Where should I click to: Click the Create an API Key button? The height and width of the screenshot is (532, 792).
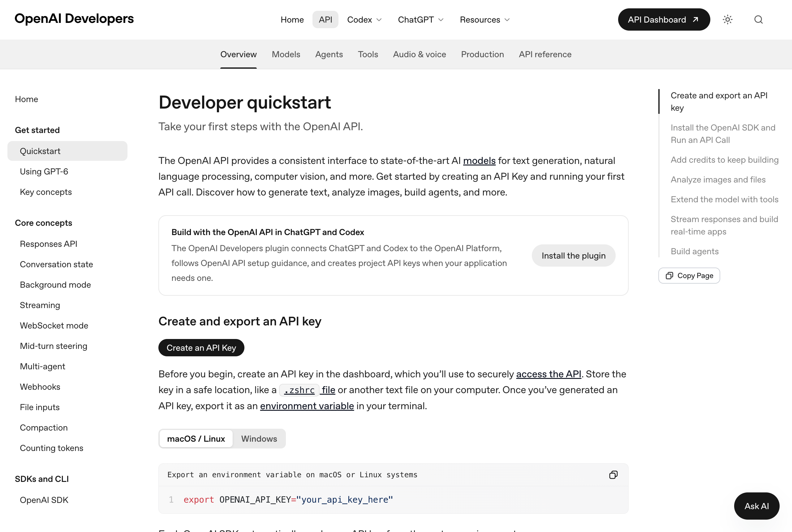coord(201,348)
